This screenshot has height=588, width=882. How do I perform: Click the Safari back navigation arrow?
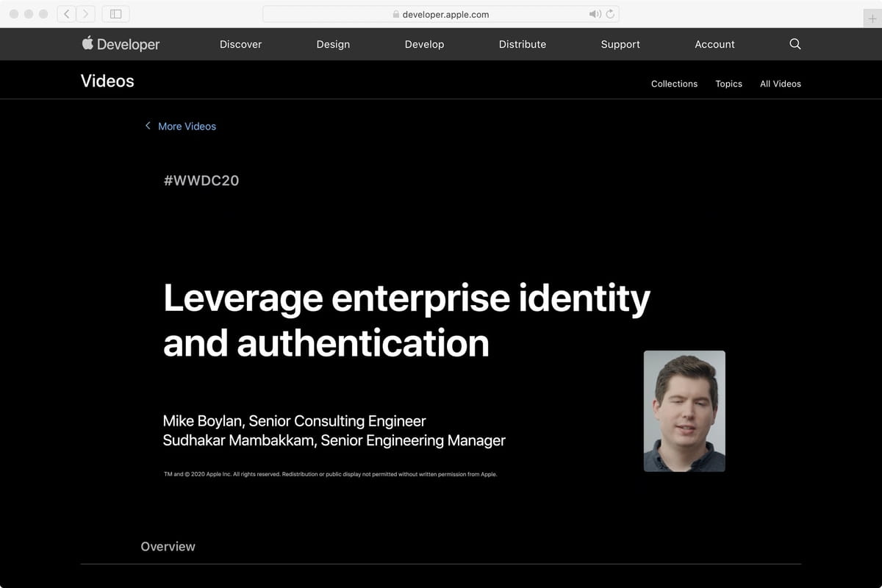tap(67, 14)
